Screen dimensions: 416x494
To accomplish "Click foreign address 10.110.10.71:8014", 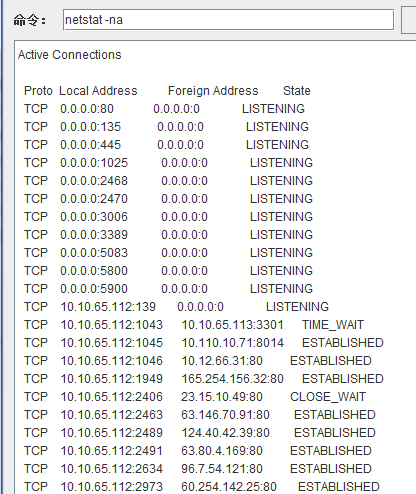I will pyautogui.click(x=232, y=343).
